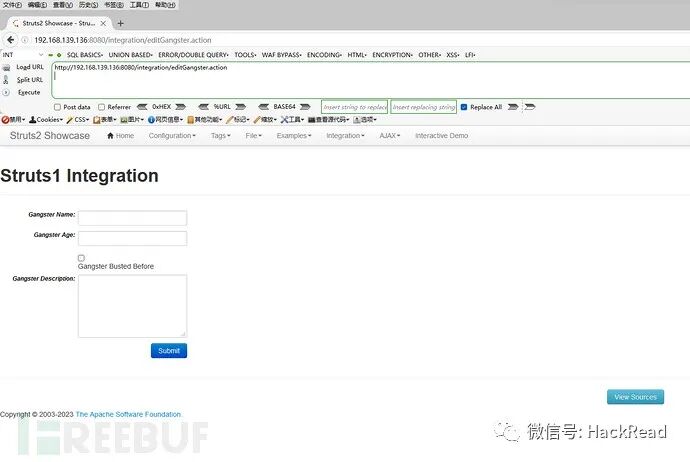Screen dimensions: 690x462
Task: Open the 历史 (History) browser menu
Action: coord(88,5)
